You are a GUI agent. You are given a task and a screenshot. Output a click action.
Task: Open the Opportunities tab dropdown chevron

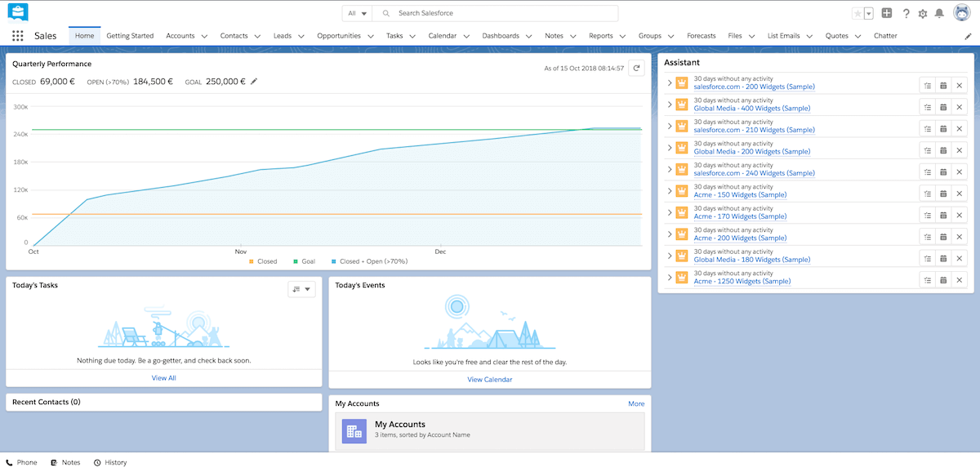[370, 36]
